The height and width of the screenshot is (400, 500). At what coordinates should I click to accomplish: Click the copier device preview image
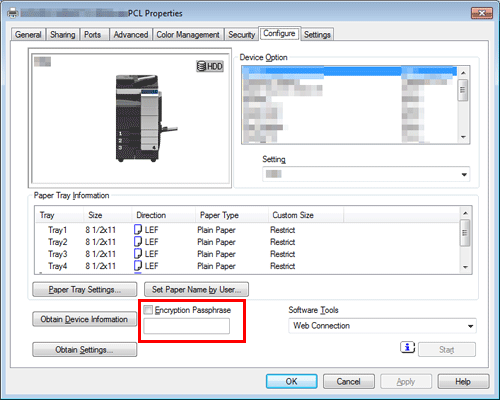[146, 118]
